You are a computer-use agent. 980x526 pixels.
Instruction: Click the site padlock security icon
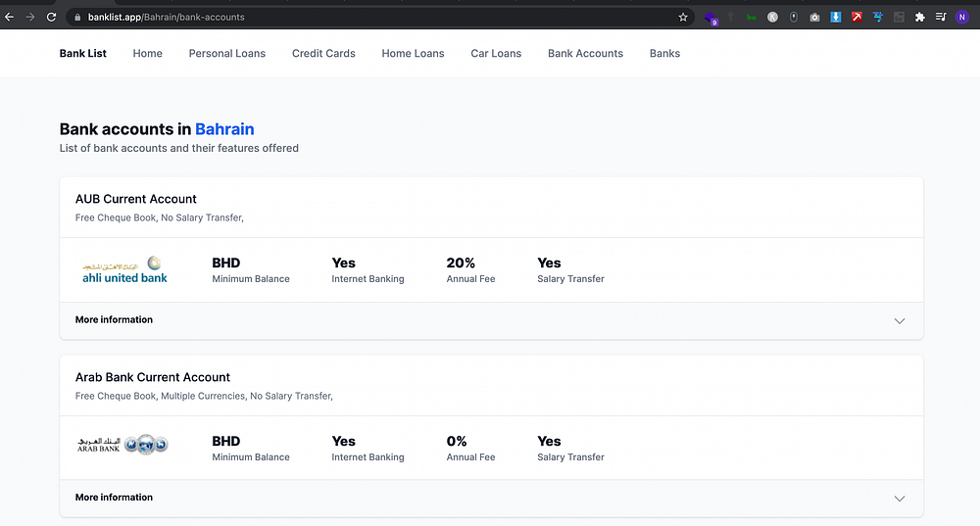(x=77, y=17)
